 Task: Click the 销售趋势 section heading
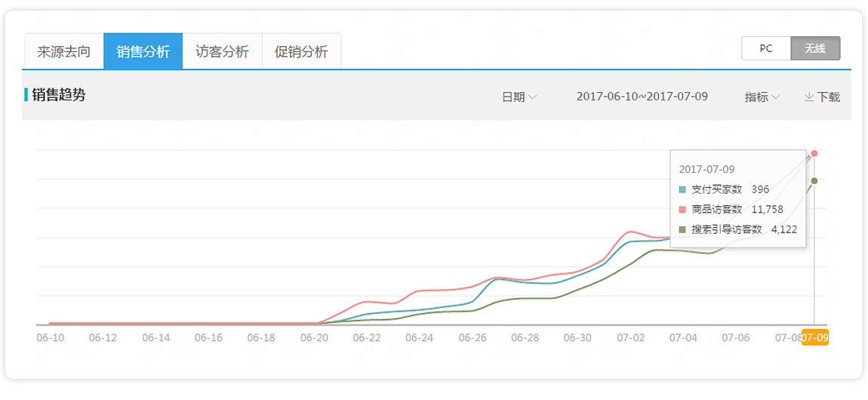point(59,94)
